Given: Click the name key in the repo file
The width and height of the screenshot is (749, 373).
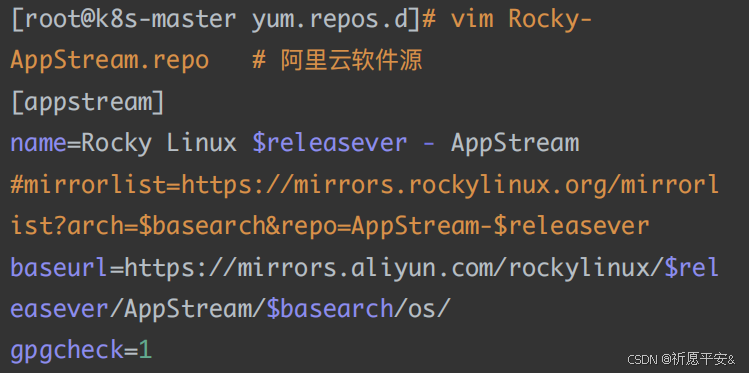Looking at the screenshot, I should point(39,143).
